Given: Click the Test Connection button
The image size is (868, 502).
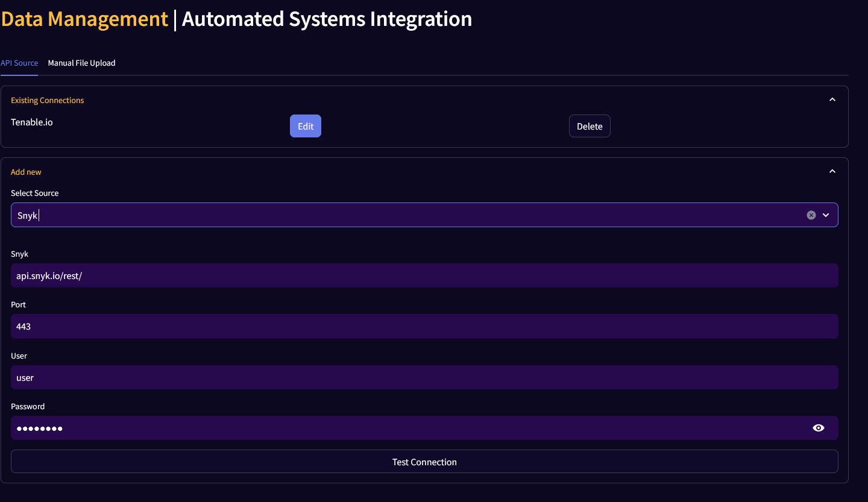Looking at the screenshot, I should (424, 462).
